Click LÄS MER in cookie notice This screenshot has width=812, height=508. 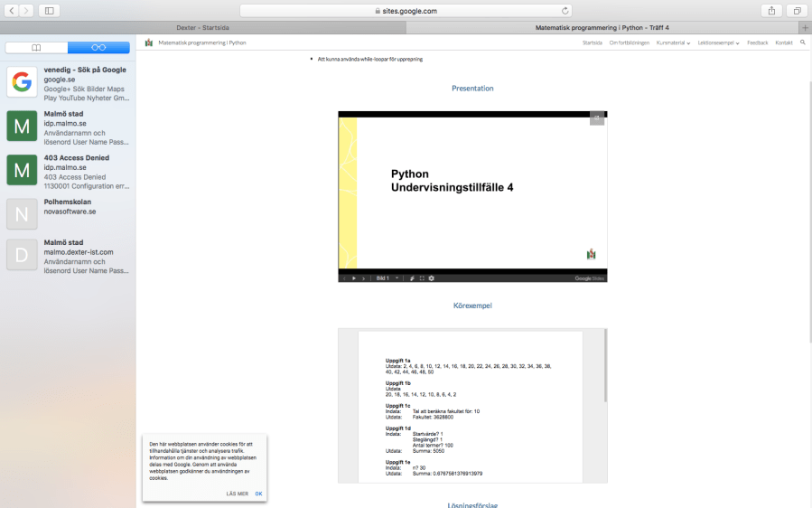click(237, 494)
